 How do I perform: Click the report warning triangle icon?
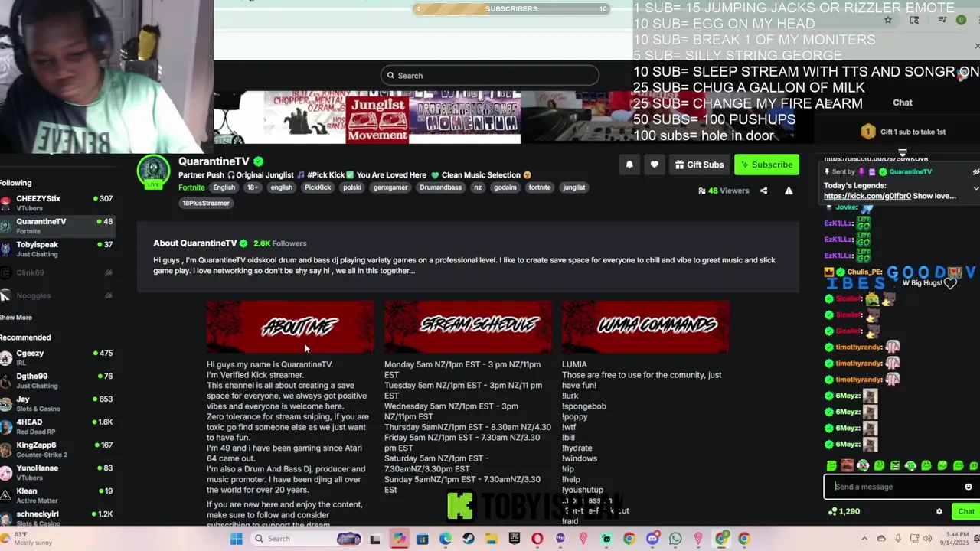pos(789,191)
